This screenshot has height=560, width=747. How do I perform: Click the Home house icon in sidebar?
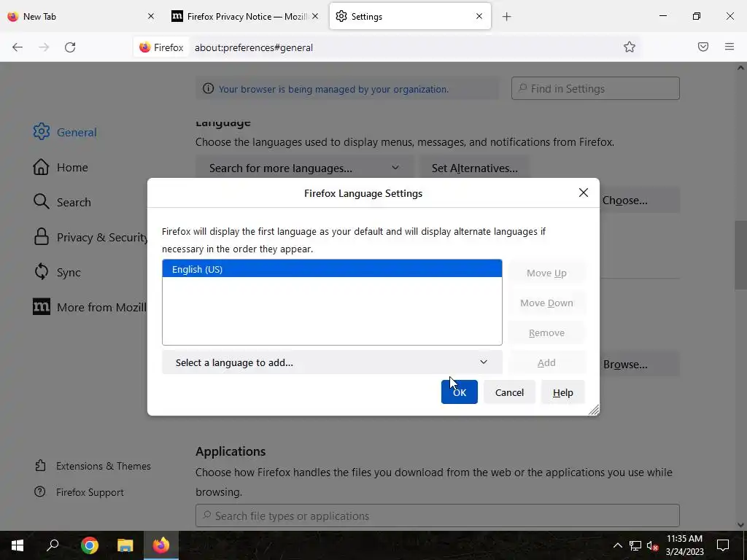(41, 167)
